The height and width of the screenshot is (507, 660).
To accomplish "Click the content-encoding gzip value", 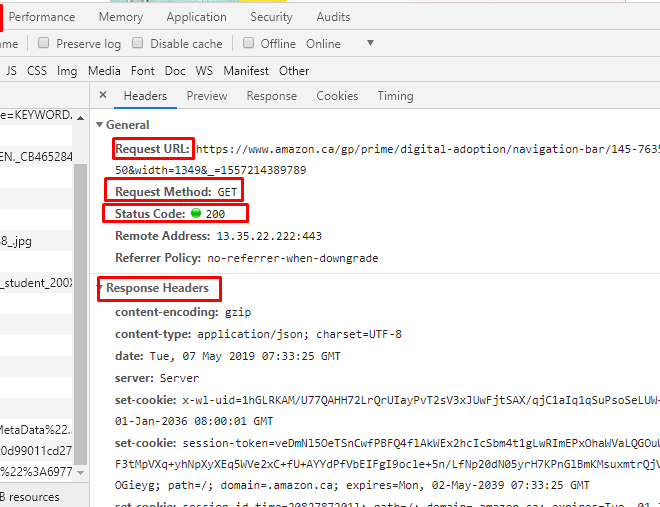I will pos(238,313).
